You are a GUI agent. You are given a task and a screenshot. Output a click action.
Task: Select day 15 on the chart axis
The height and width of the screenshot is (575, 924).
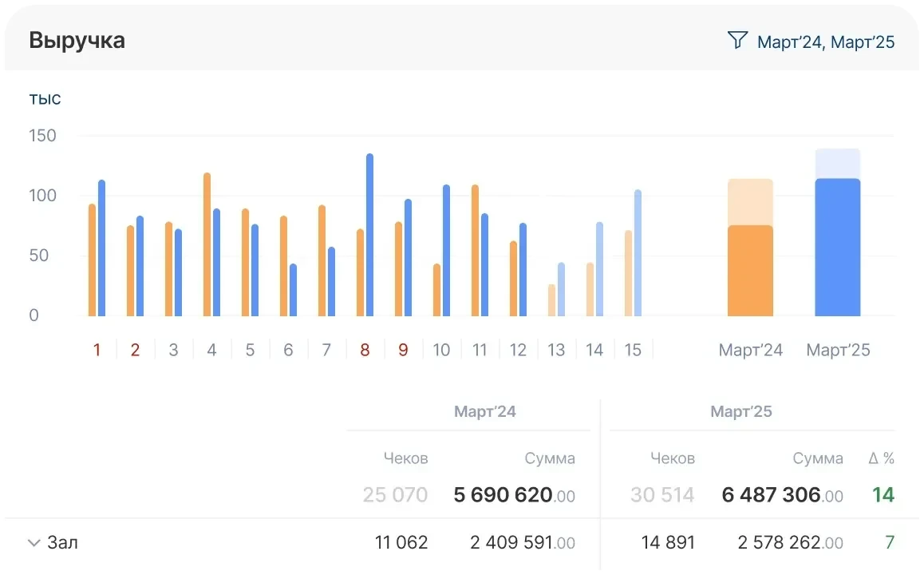(633, 350)
